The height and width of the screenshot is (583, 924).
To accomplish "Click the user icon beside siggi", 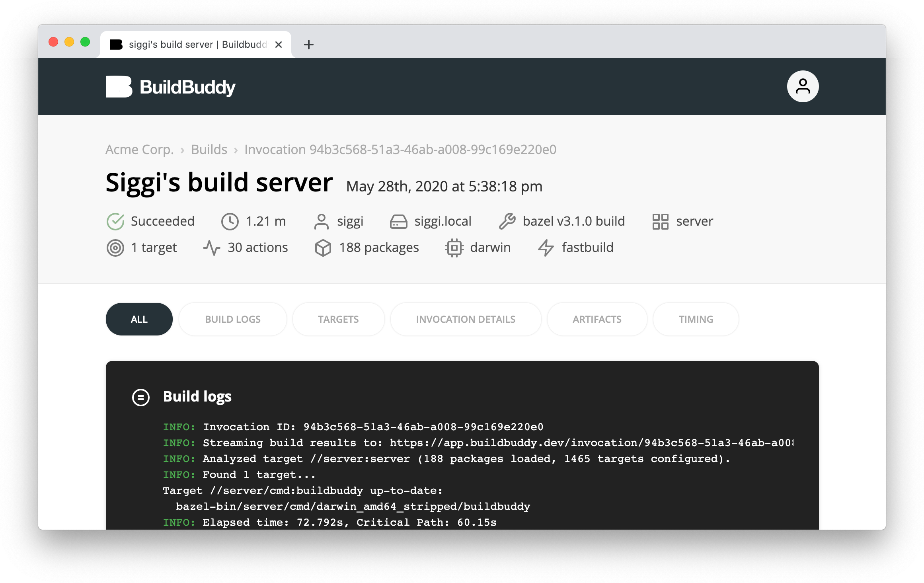I will pos(321,221).
